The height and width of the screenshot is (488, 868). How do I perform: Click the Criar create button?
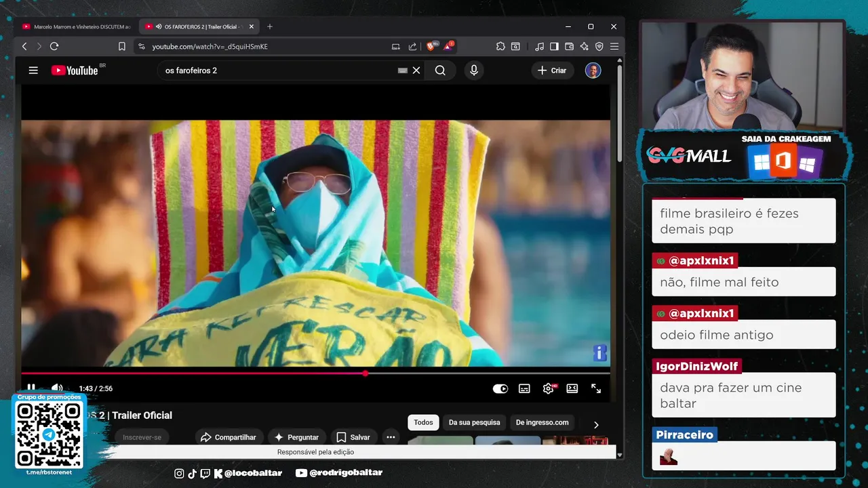pyautogui.click(x=551, y=70)
